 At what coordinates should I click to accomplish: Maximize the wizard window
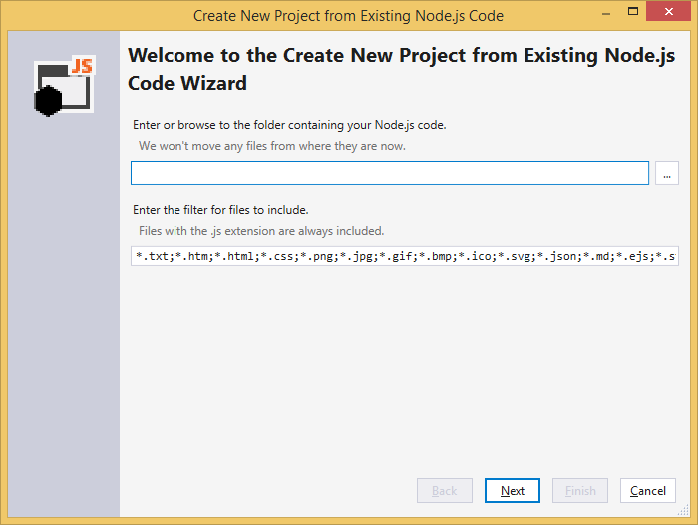tap(633, 12)
